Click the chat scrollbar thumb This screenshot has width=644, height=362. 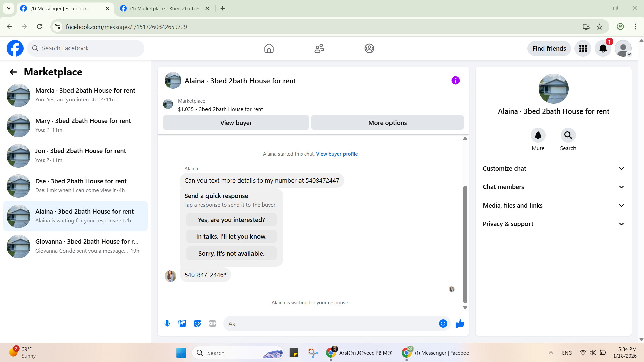(x=465, y=244)
